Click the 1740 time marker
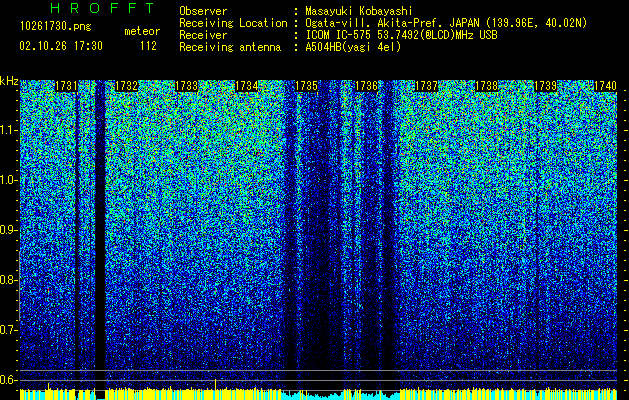629x400 pixels. [x=605, y=86]
